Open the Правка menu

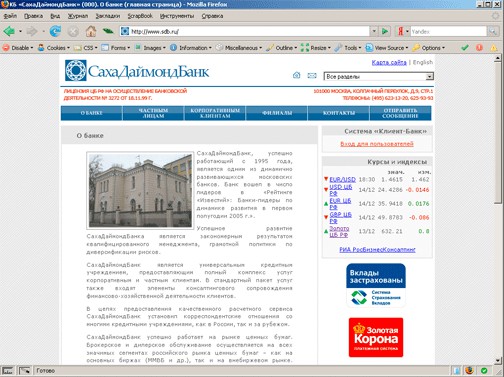click(x=33, y=16)
